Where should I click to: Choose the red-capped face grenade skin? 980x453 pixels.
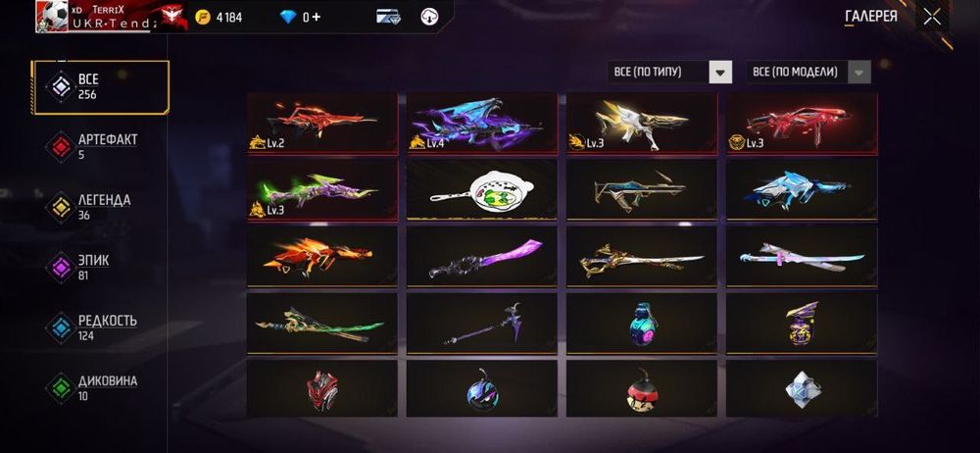pos(641,388)
